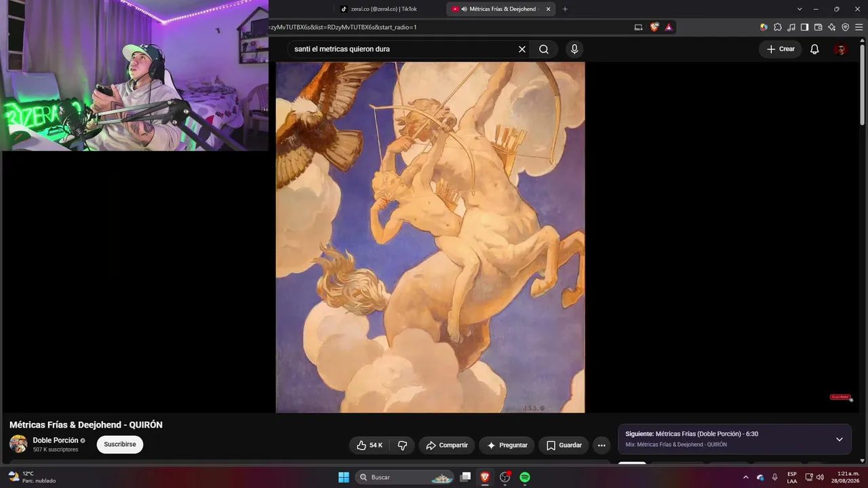Subscribe to Doble Porción with Suscribirse
868x488 pixels.
[120, 445]
